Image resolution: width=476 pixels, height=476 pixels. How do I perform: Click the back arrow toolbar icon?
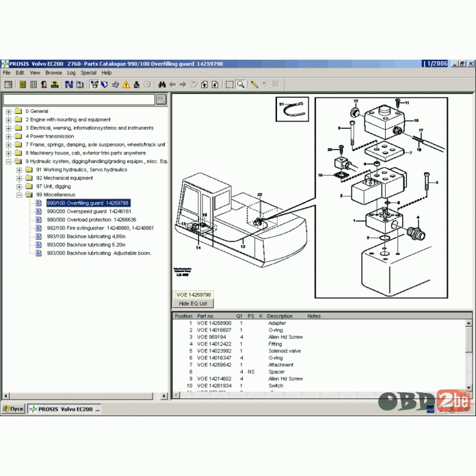pyautogui.click(x=173, y=85)
